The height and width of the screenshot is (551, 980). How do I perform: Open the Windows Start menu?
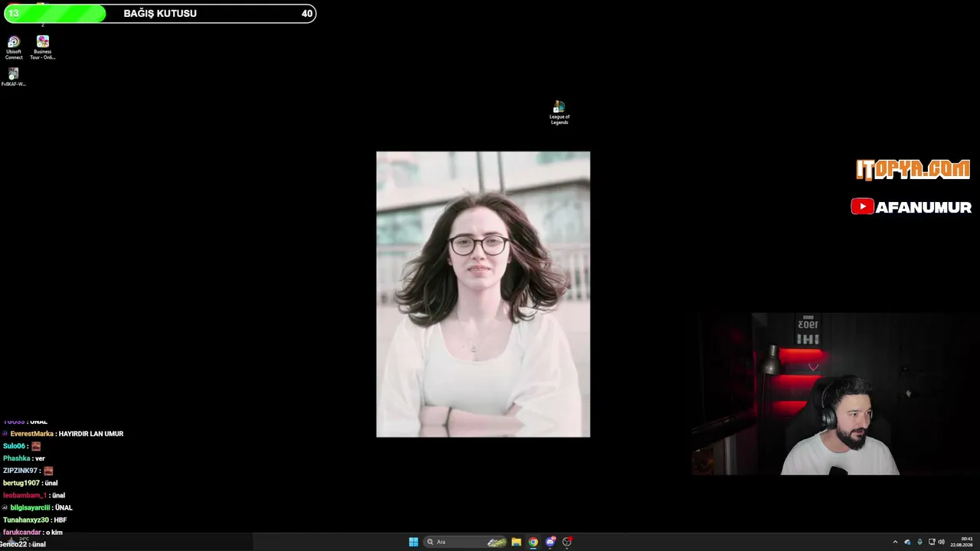[413, 542]
